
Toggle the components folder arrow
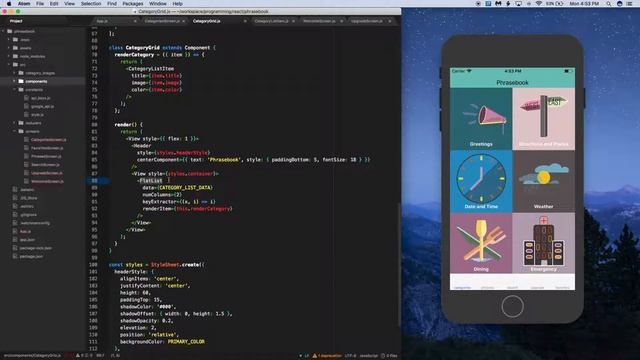(14, 81)
